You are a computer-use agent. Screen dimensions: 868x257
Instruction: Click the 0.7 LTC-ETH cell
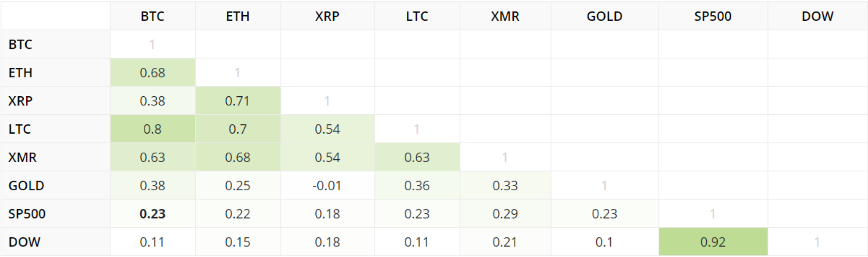pyautogui.click(x=238, y=129)
